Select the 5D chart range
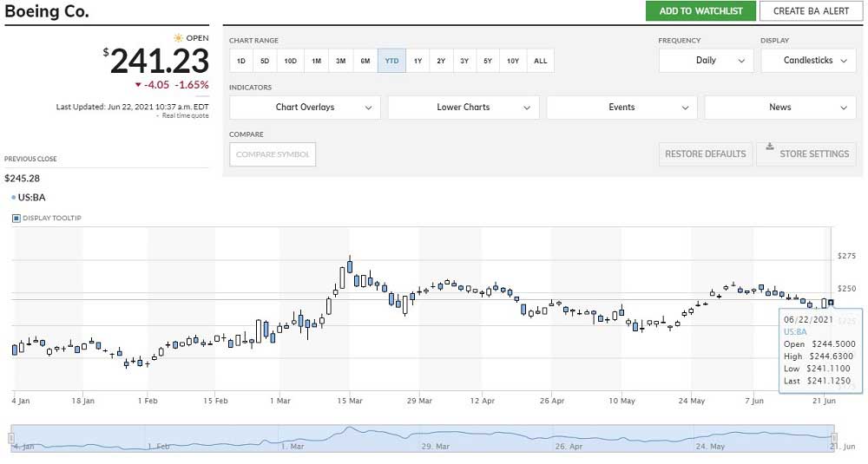The height and width of the screenshot is (464, 868). coord(265,61)
